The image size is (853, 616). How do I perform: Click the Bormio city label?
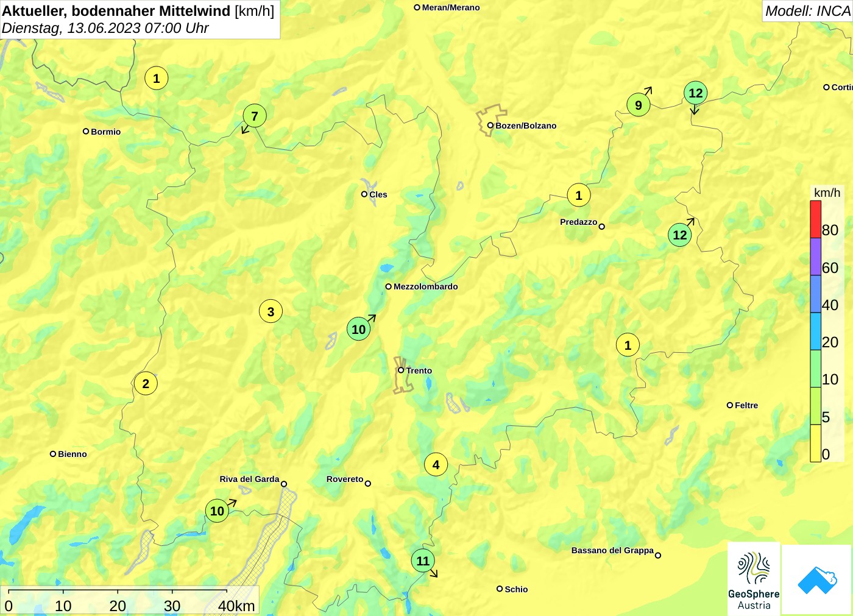(x=106, y=132)
